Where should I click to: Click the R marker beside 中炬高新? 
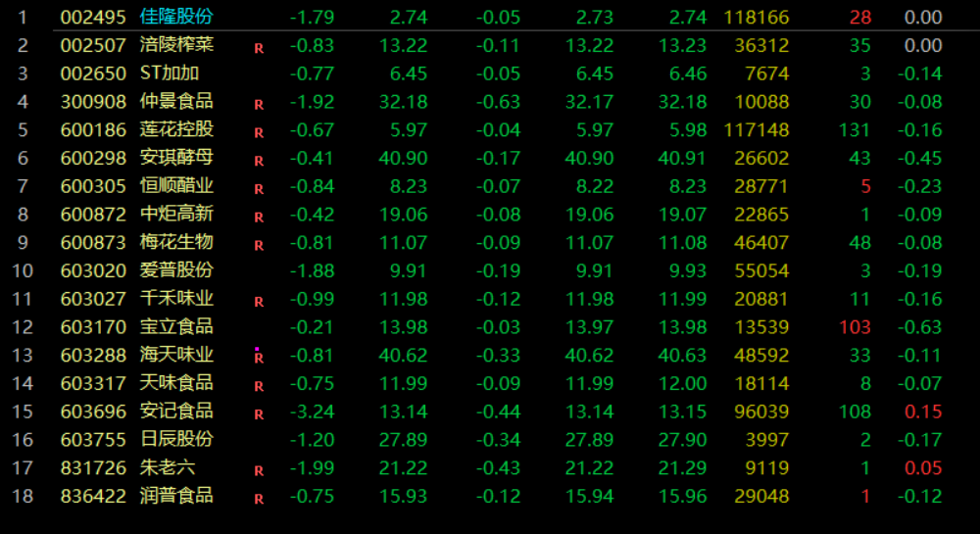coord(259,217)
